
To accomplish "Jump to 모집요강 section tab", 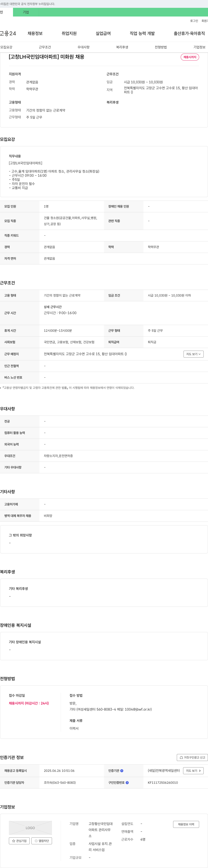I will click(6, 47).
